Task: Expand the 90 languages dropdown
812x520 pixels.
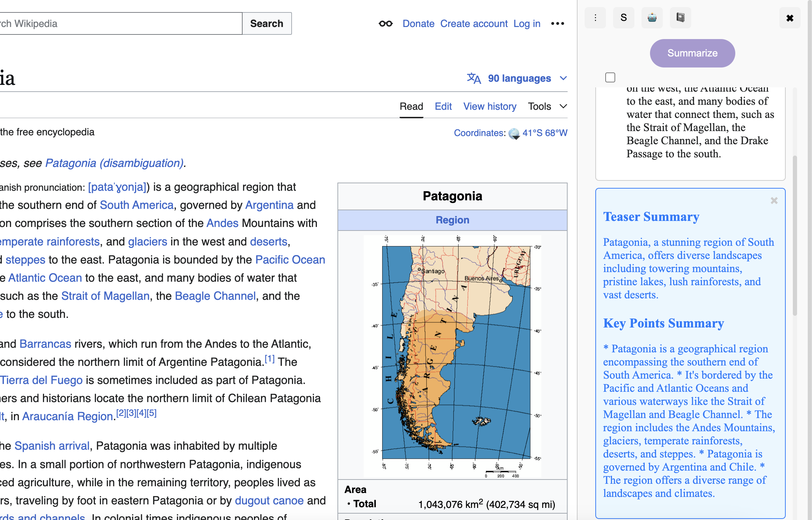Action: pos(519,78)
